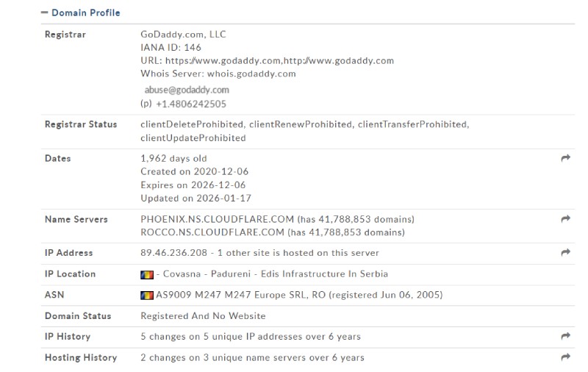Click the arrow icon beside Name Servers

pos(565,219)
